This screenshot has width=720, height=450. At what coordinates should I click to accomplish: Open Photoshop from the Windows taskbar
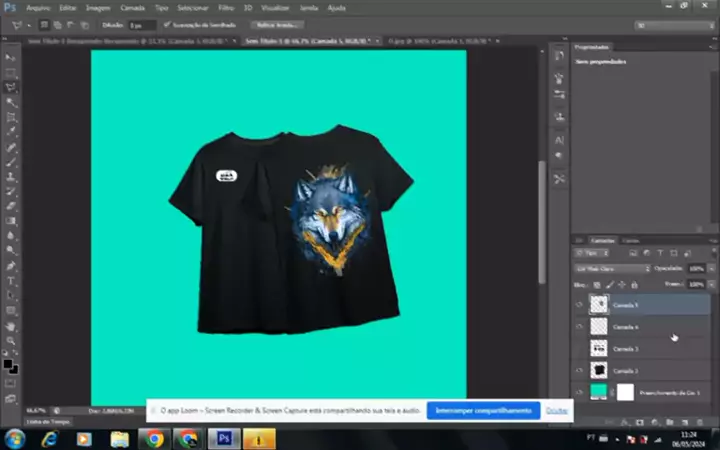(225, 438)
